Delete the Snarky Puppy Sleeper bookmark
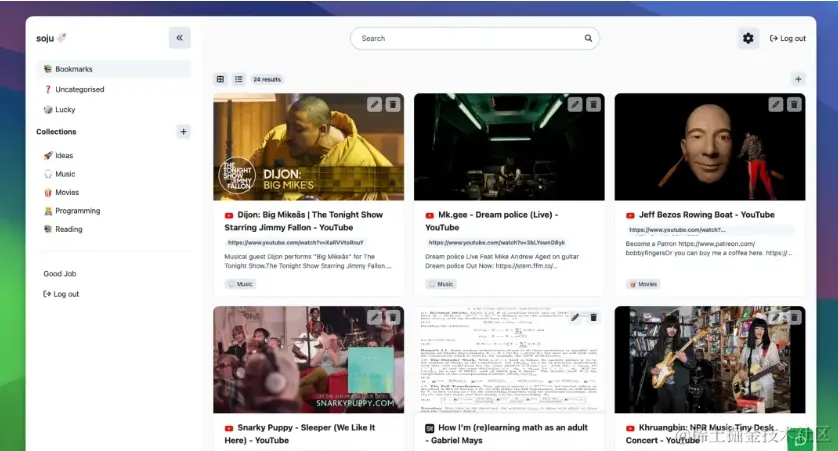 pos(393,317)
